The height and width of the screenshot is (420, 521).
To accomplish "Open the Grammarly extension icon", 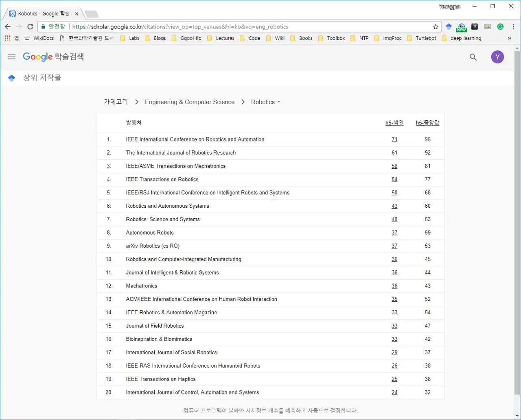I will (x=500, y=27).
